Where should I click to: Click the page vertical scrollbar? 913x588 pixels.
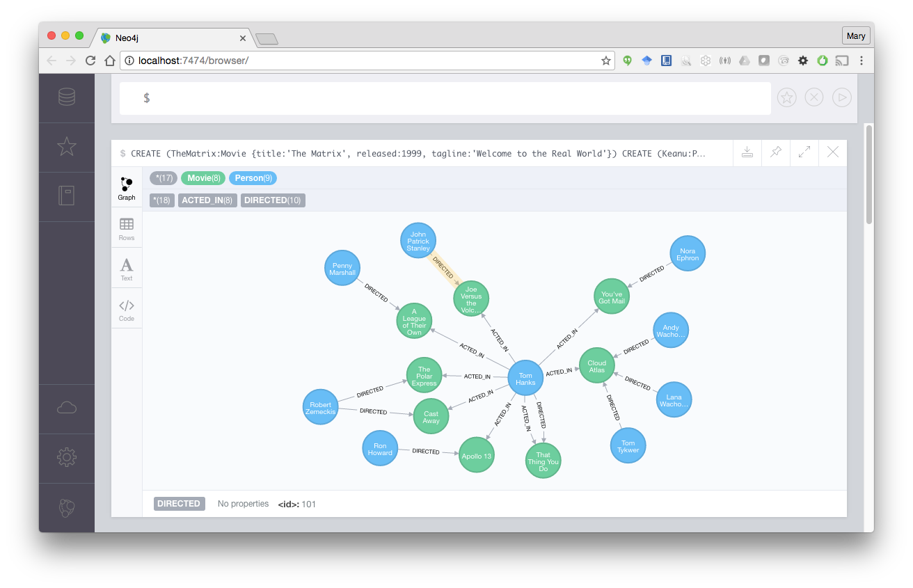(869, 175)
